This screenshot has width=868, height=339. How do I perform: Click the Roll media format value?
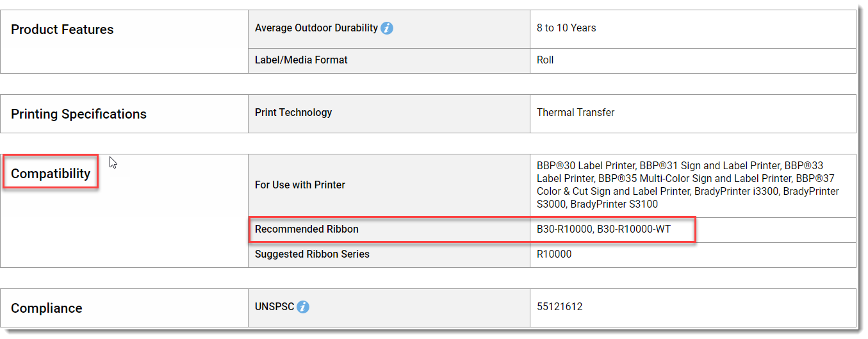click(545, 60)
